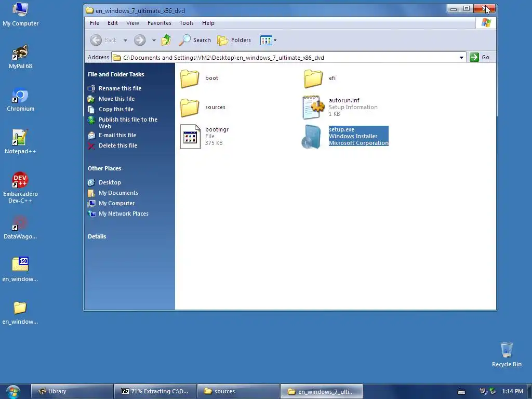Select the sources folder icon
Screen dimensions: 532x399
pos(190,107)
